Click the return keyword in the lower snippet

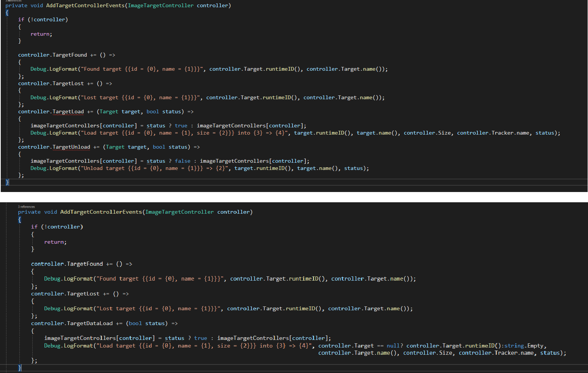click(x=54, y=242)
